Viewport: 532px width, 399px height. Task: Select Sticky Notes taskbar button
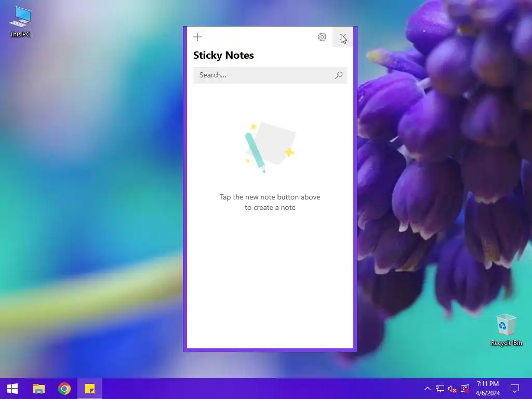pos(89,389)
